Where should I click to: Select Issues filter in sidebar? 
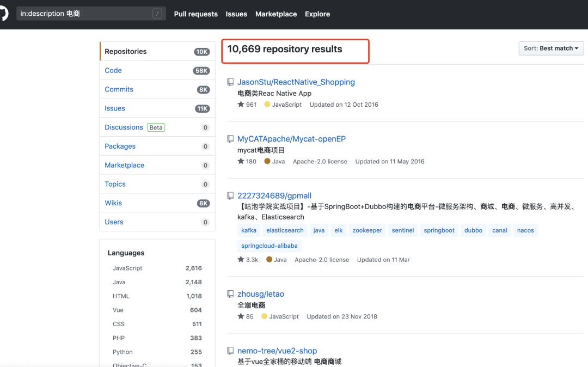(157, 108)
